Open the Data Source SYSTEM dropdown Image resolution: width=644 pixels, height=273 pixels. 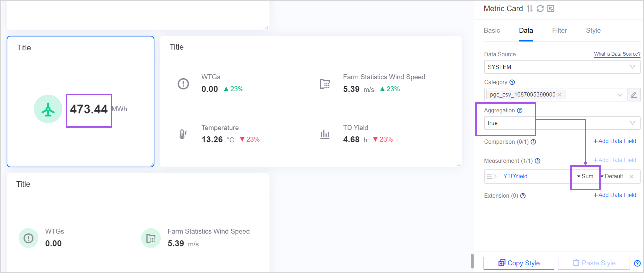click(x=562, y=67)
